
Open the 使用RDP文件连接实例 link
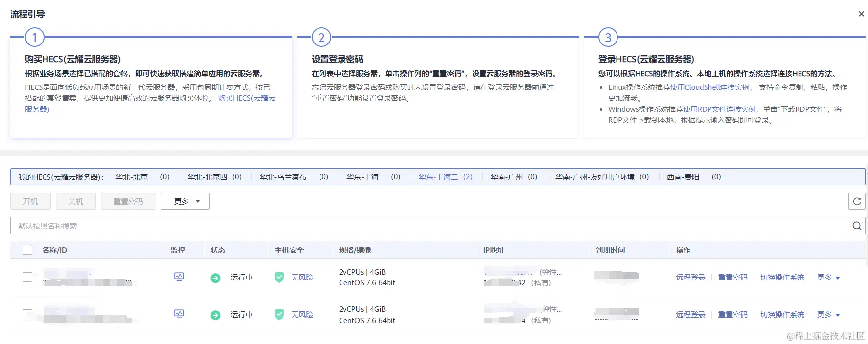tap(719, 109)
